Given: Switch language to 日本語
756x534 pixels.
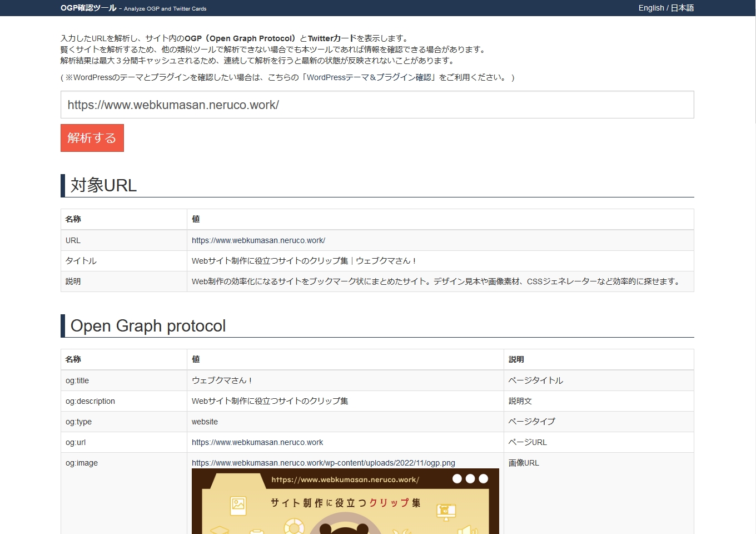Looking at the screenshot, I should (x=682, y=8).
